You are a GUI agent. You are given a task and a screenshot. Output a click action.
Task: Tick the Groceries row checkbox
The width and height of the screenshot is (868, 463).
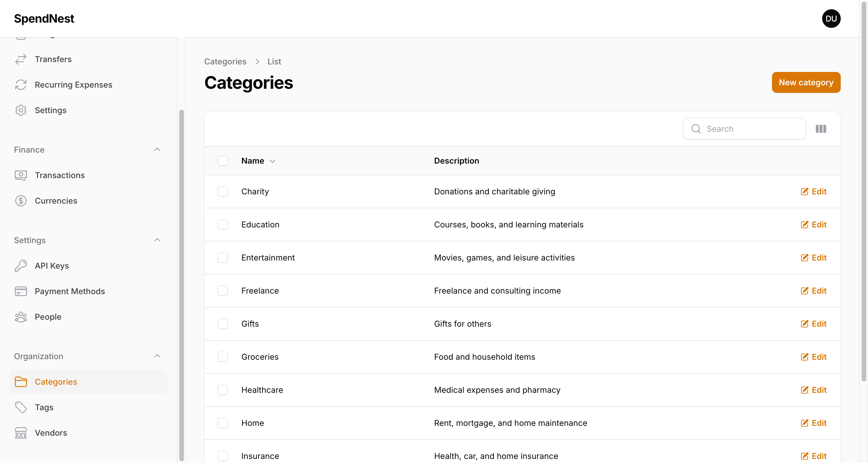click(223, 357)
